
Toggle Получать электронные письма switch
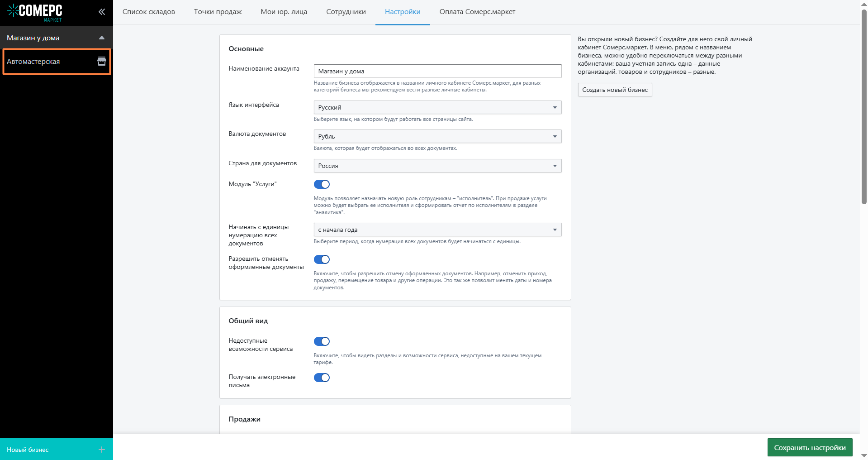pyautogui.click(x=322, y=378)
